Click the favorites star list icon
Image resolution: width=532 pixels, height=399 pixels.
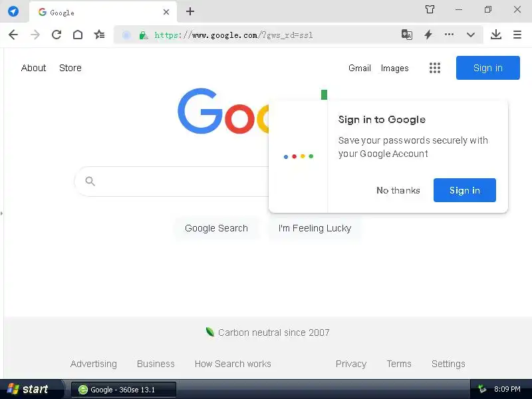pos(99,35)
